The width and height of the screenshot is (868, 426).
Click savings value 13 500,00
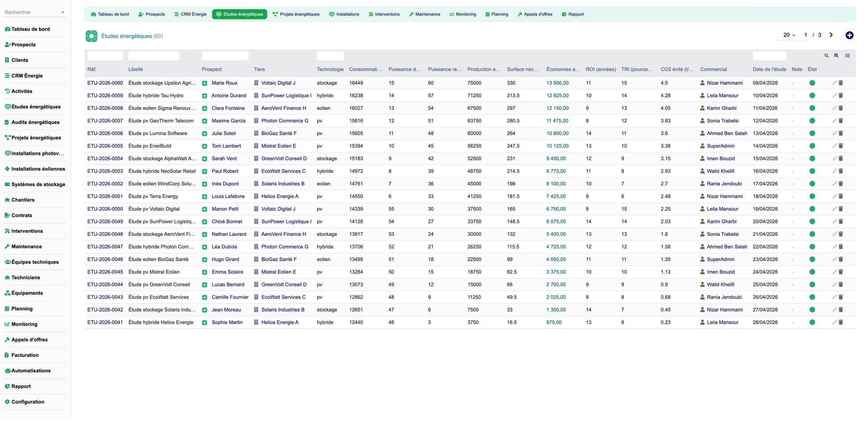558,83
